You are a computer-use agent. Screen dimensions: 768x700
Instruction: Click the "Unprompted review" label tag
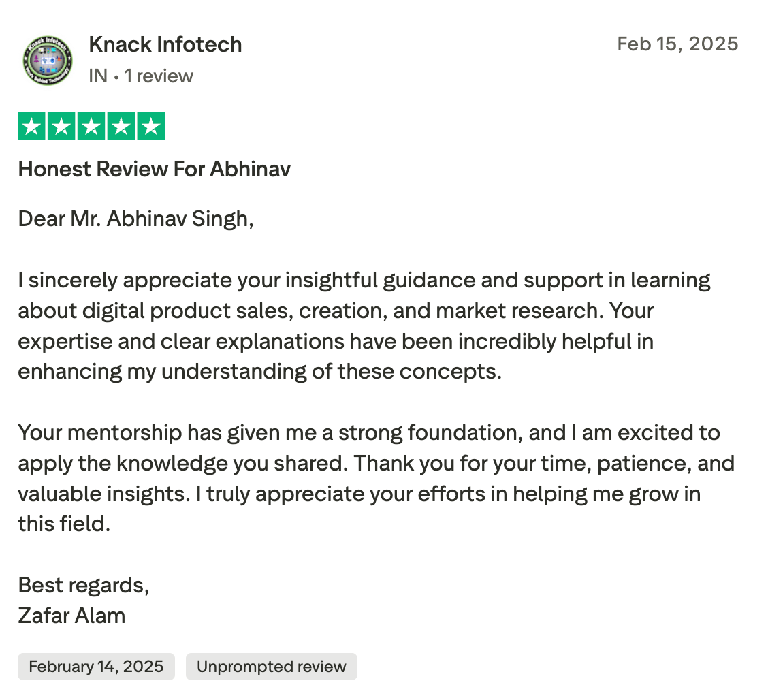pos(271,667)
